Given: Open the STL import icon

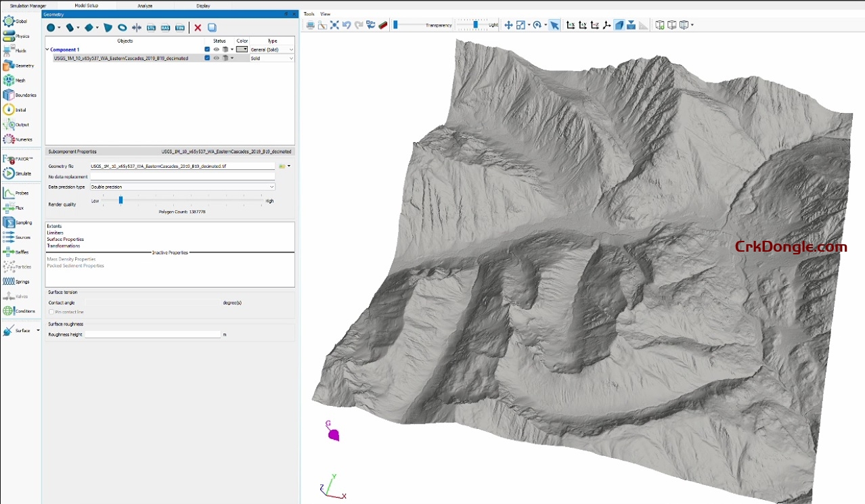Looking at the screenshot, I should (152, 28).
